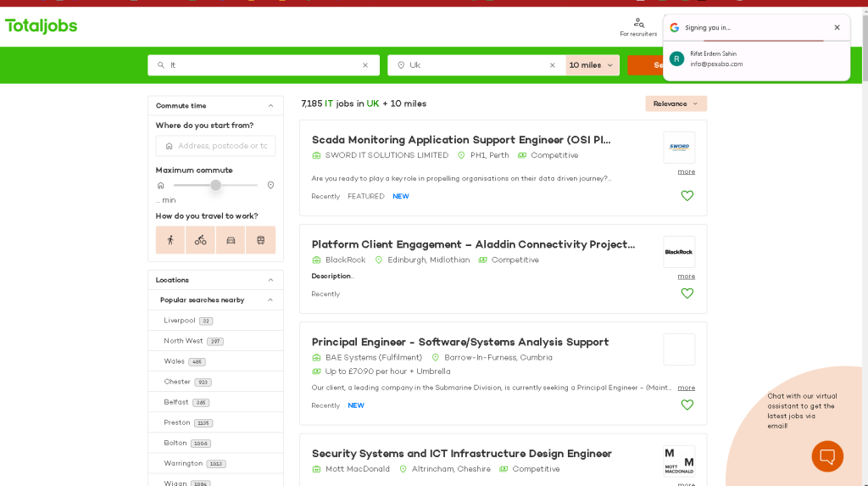Click 'PH1, Perth' location text
The image size is (868, 486).
[489, 155]
